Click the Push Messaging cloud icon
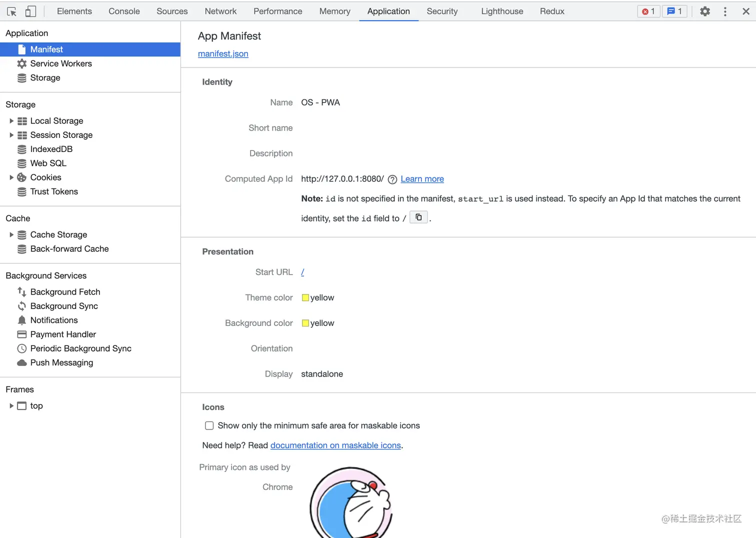 tap(22, 362)
